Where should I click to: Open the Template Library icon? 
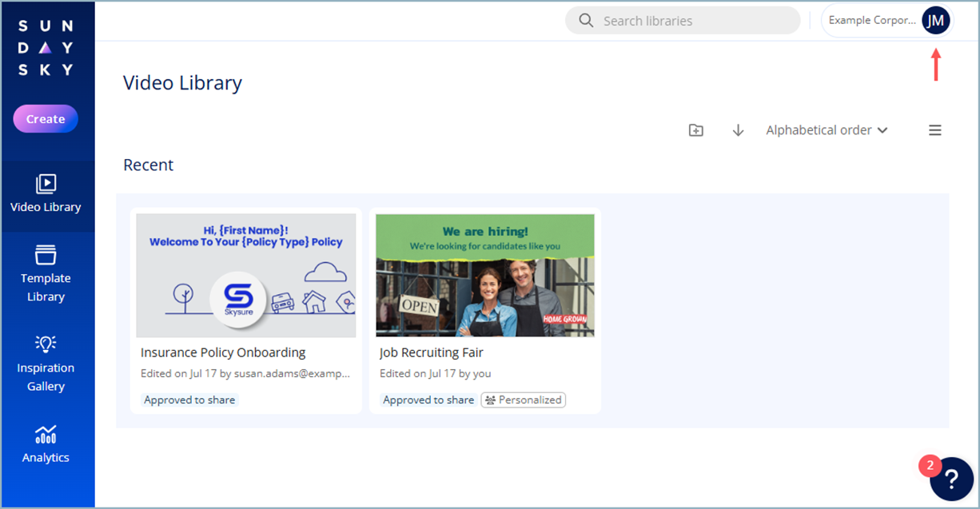click(46, 255)
